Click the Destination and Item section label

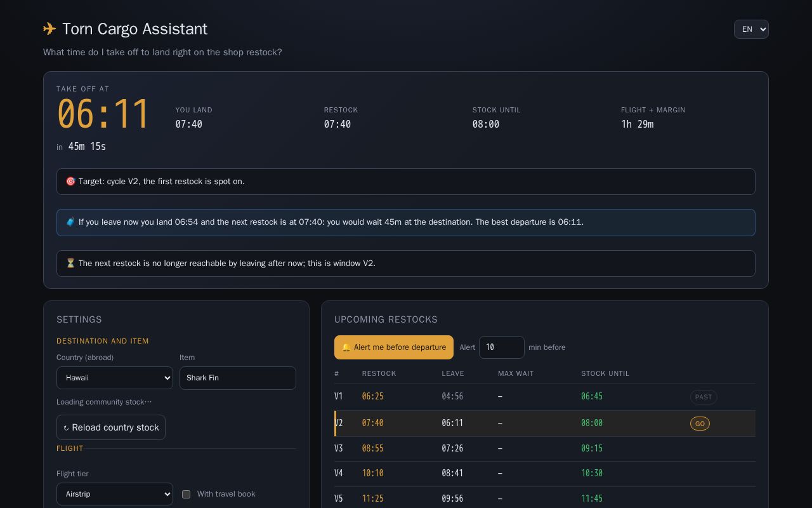click(x=103, y=341)
